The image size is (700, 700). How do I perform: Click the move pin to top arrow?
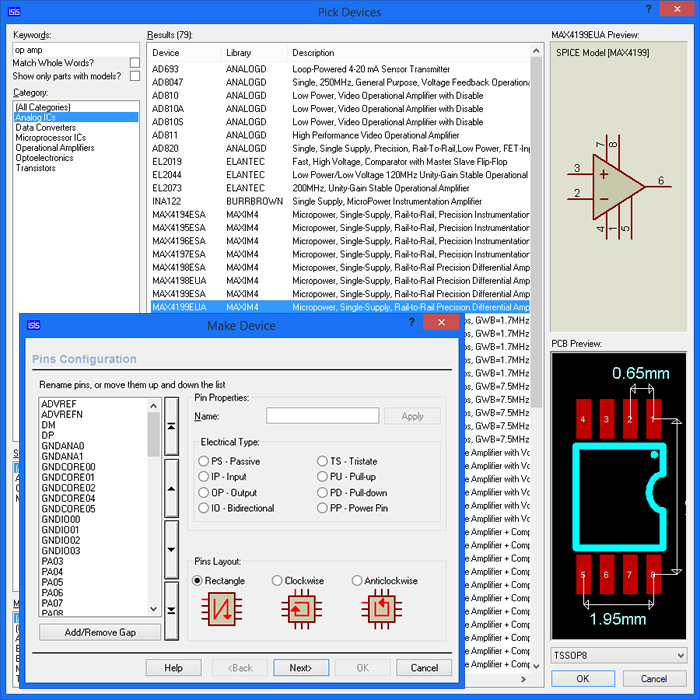click(x=171, y=425)
